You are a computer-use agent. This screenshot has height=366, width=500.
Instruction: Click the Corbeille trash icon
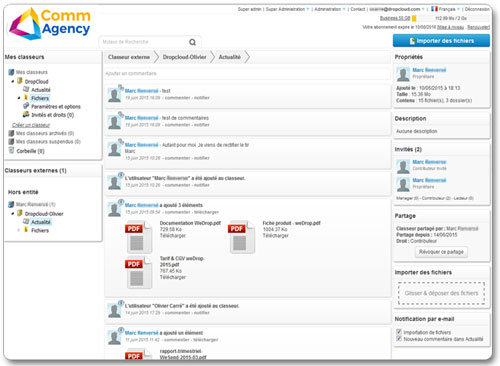[x=11, y=151]
